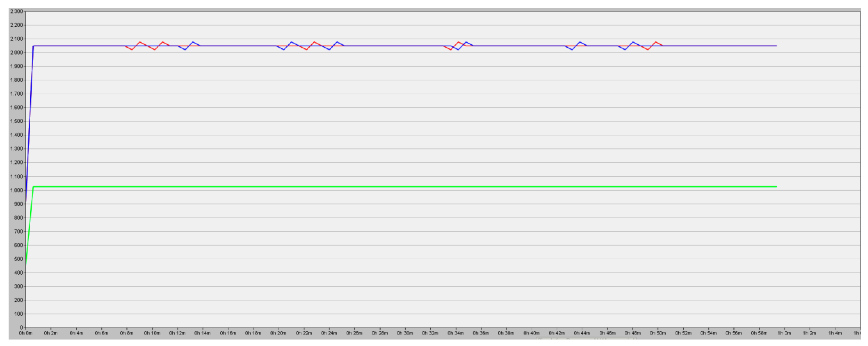
Task: Click the 0h 10m time axis label
Action: [152, 333]
